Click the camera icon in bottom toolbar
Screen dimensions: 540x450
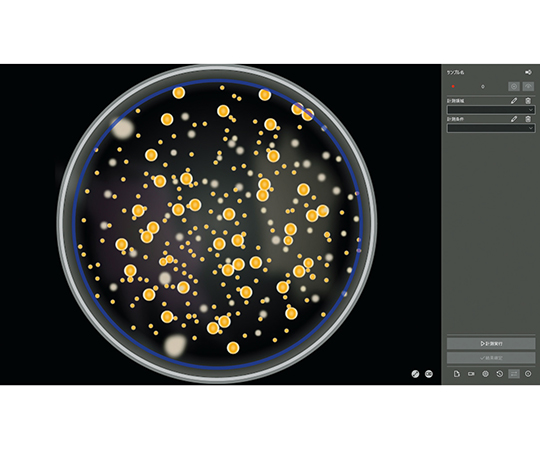click(x=471, y=374)
